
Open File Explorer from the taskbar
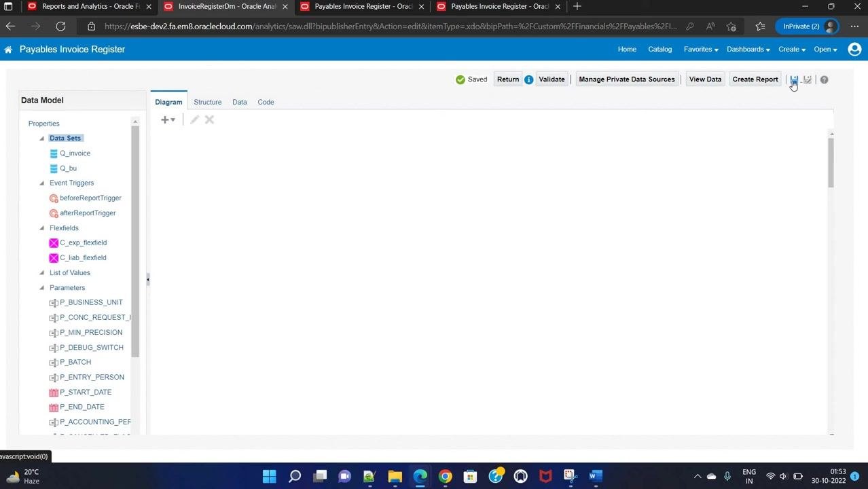pyautogui.click(x=395, y=476)
